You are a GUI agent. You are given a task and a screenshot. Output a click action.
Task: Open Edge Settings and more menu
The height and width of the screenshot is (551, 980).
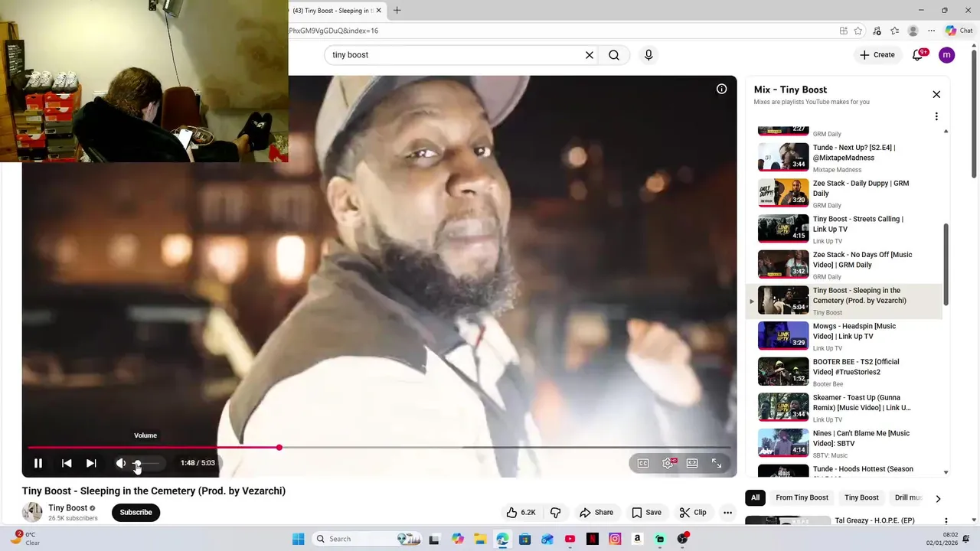931,31
